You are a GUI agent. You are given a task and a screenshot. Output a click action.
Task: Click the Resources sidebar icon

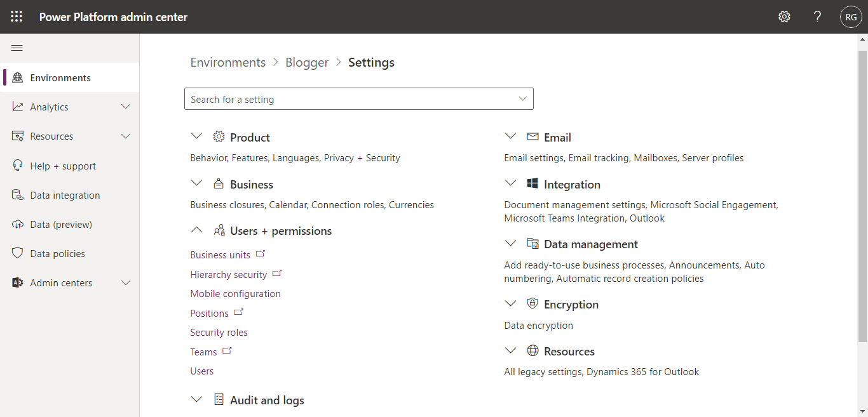pos(18,136)
